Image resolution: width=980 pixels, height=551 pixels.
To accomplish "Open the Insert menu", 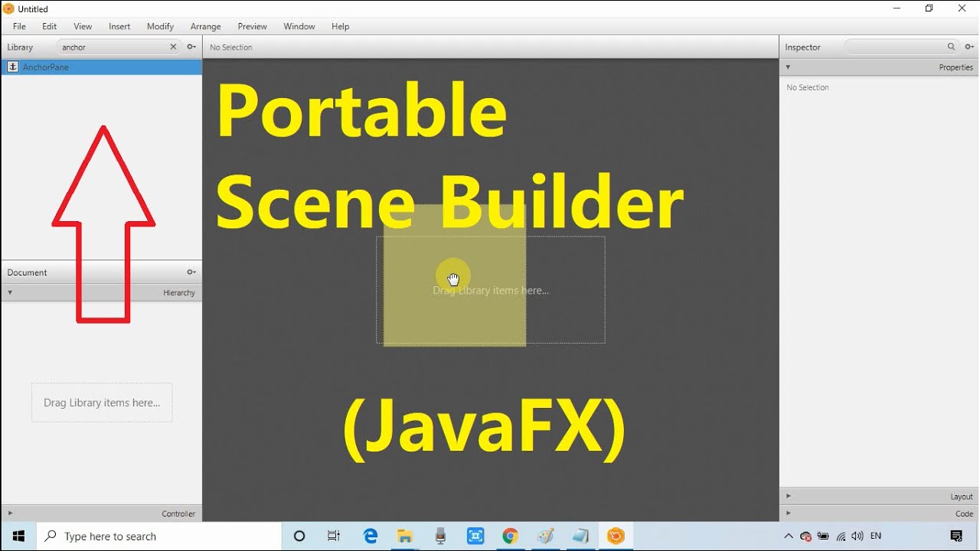I will point(119,26).
